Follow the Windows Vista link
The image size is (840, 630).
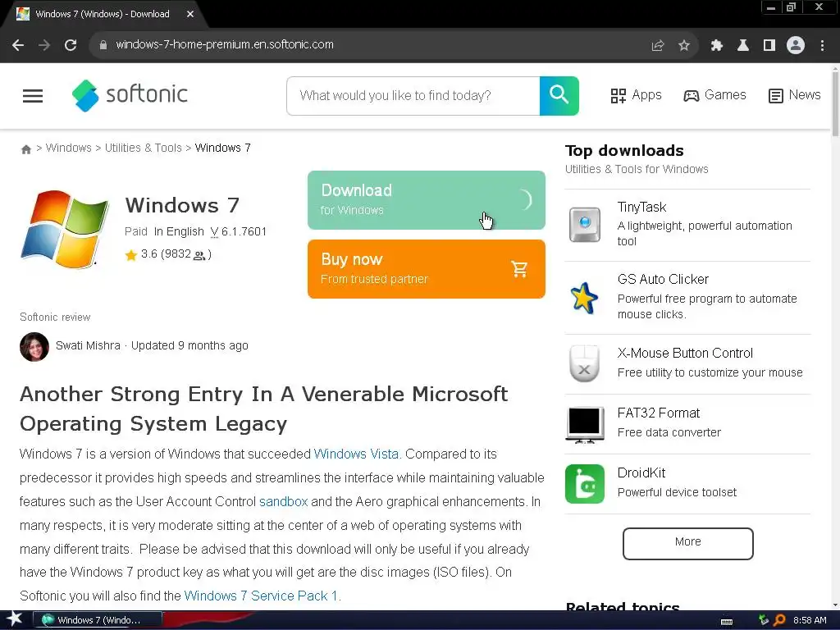tap(356, 454)
